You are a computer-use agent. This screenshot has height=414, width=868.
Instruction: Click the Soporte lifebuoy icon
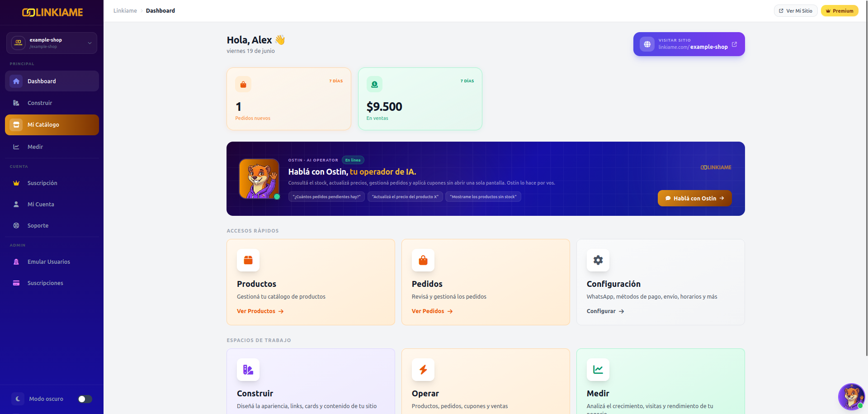click(x=16, y=226)
